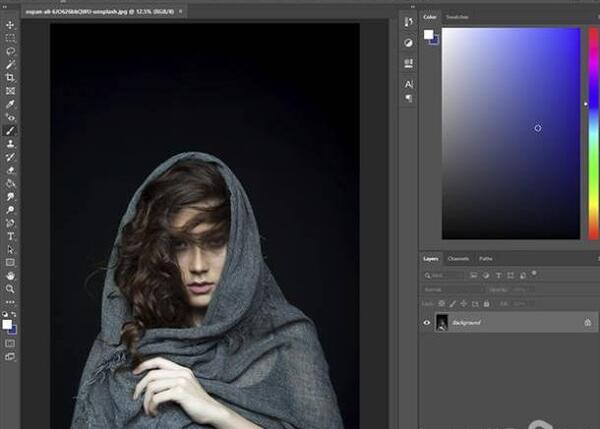This screenshot has height=429, width=600.
Task: Switch to the Channels tab
Action: pyautogui.click(x=458, y=259)
